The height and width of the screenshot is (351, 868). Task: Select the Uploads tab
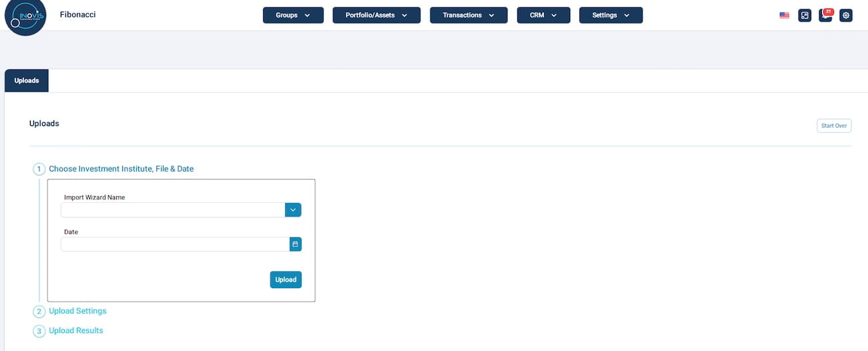click(27, 81)
